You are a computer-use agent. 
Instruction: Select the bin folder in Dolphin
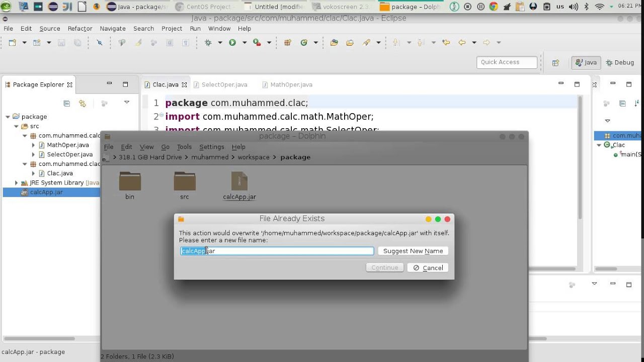pyautogui.click(x=130, y=186)
